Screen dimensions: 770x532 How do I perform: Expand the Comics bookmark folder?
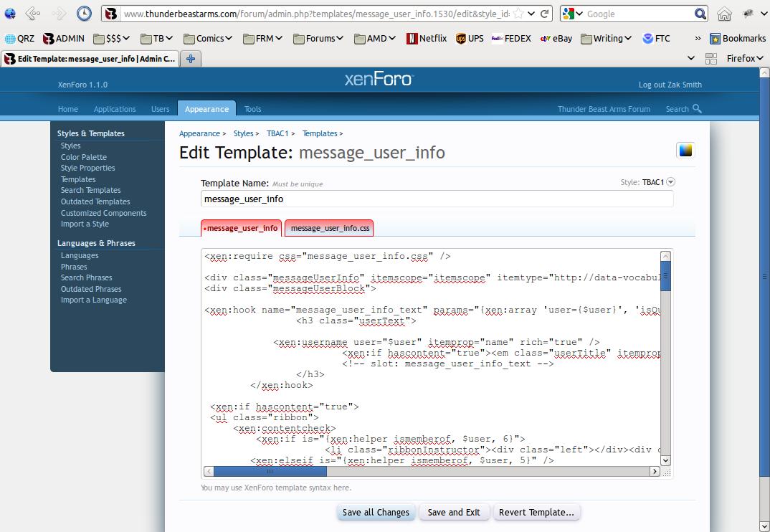[x=209, y=39]
